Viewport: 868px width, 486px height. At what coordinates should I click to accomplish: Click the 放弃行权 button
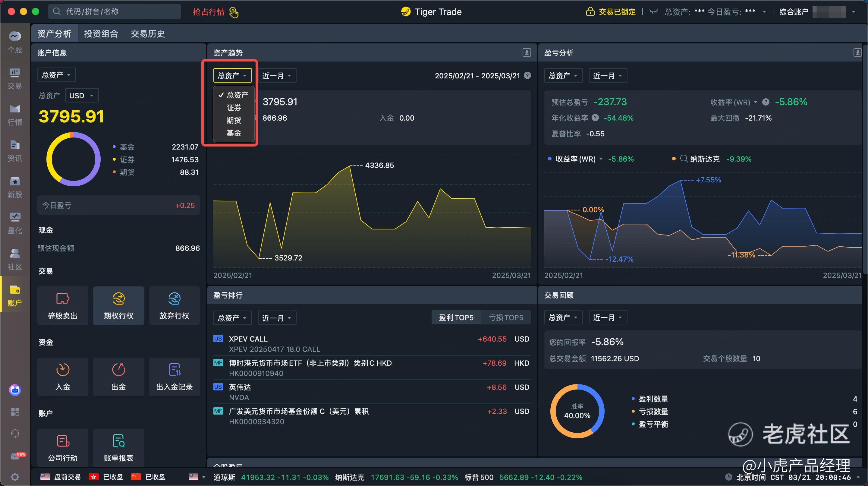pyautogui.click(x=175, y=306)
